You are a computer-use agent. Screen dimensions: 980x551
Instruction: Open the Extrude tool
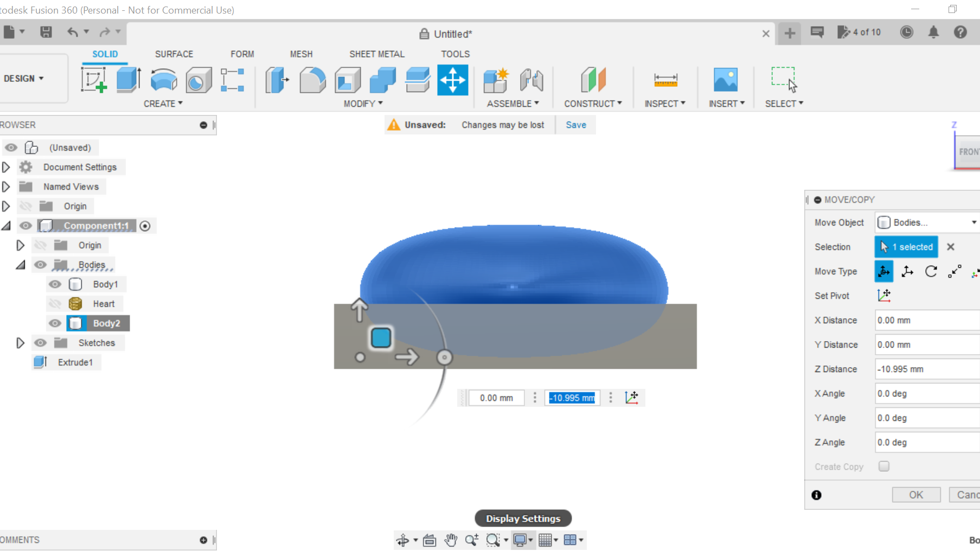point(129,80)
